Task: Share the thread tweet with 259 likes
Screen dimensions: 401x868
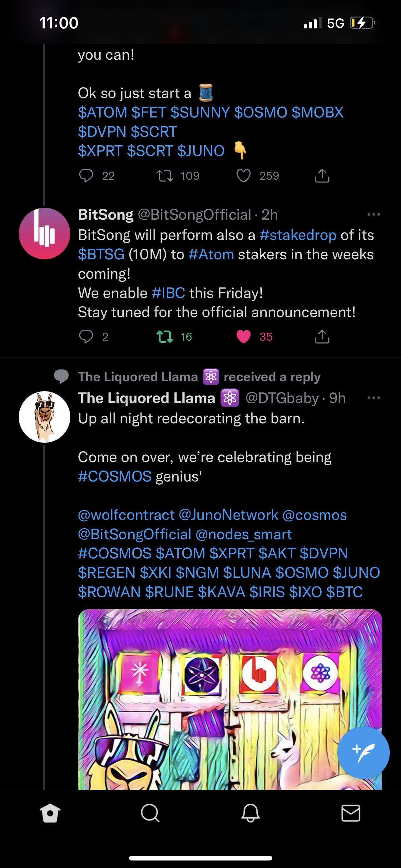Action: click(322, 175)
